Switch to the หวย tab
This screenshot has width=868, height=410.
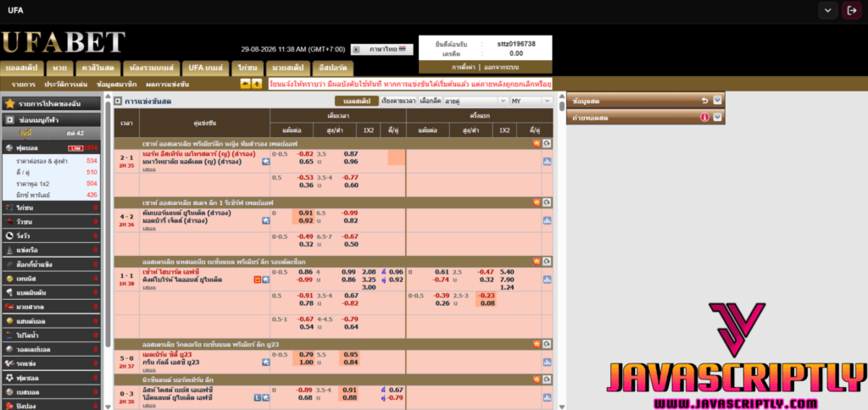[60, 68]
